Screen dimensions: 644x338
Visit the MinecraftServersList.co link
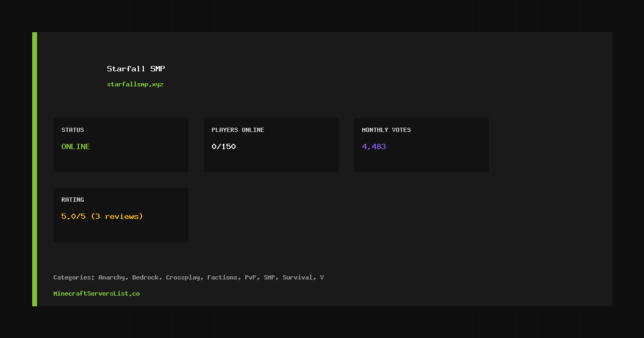pos(97,293)
